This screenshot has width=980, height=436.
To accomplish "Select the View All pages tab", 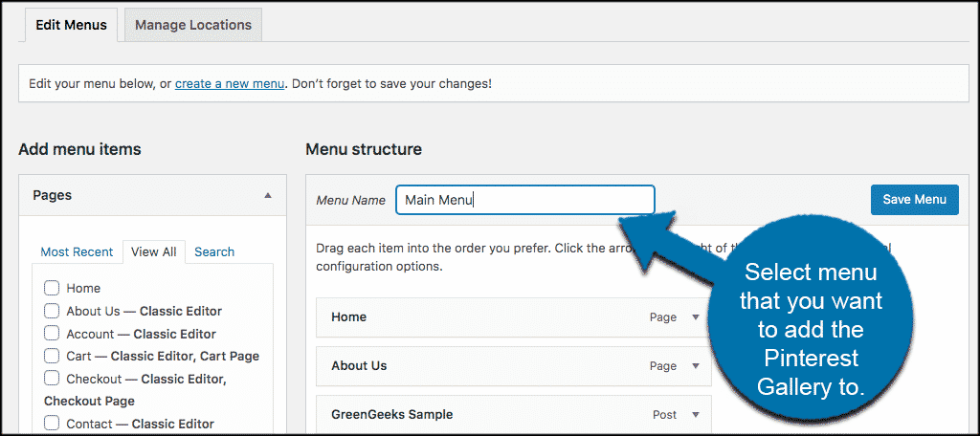I will tap(153, 251).
